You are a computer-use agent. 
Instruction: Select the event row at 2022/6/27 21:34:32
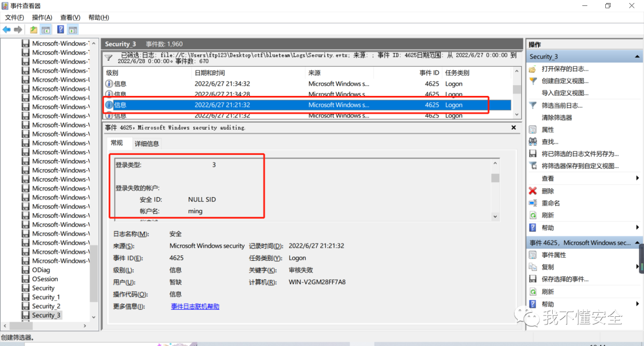[x=307, y=83]
